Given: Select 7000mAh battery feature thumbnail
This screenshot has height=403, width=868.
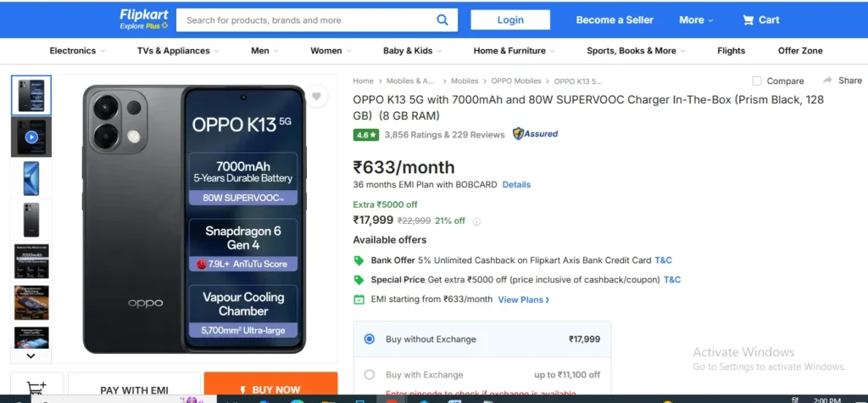Looking at the screenshot, I should (31, 261).
